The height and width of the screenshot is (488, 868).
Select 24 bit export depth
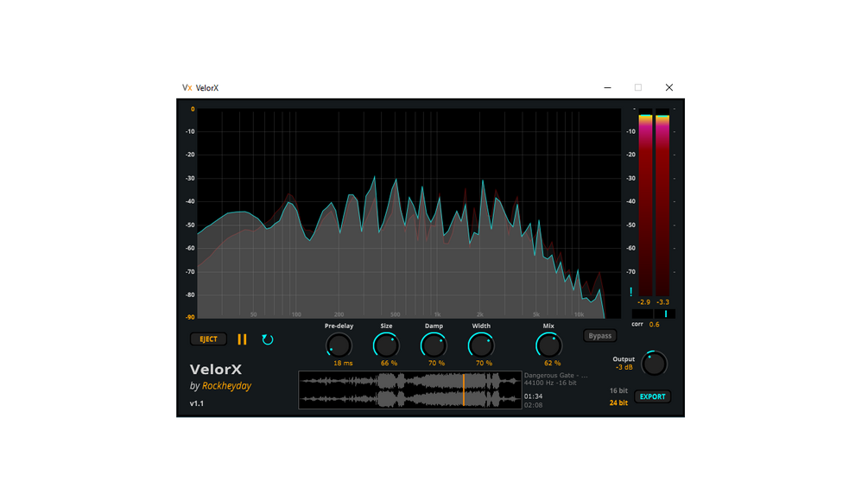(x=618, y=402)
